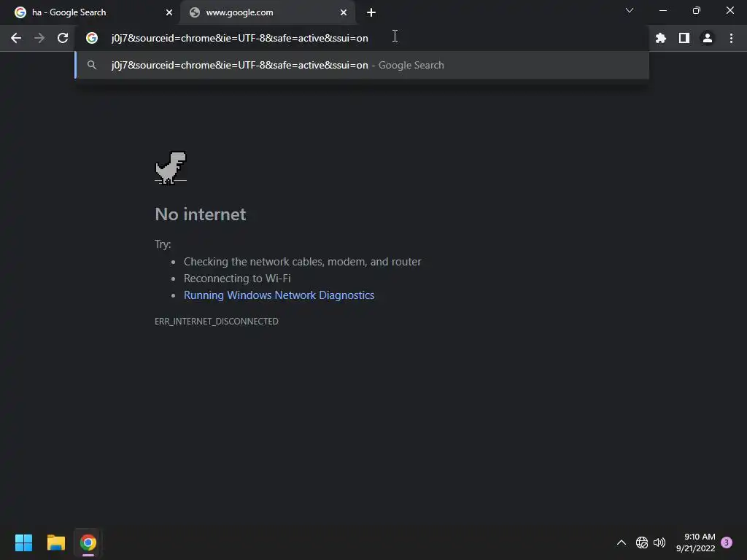
Task: Open the Extensions puzzle icon
Action: coord(661,38)
